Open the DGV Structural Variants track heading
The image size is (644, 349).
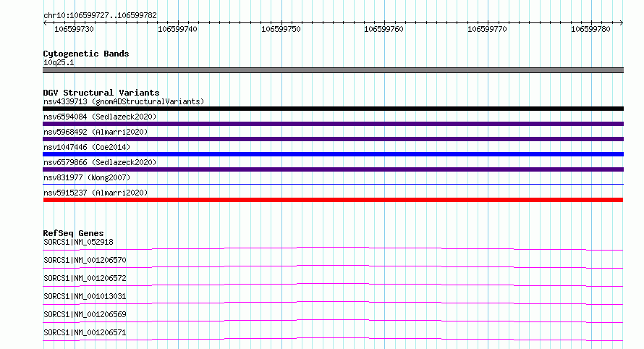click(101, 93)
